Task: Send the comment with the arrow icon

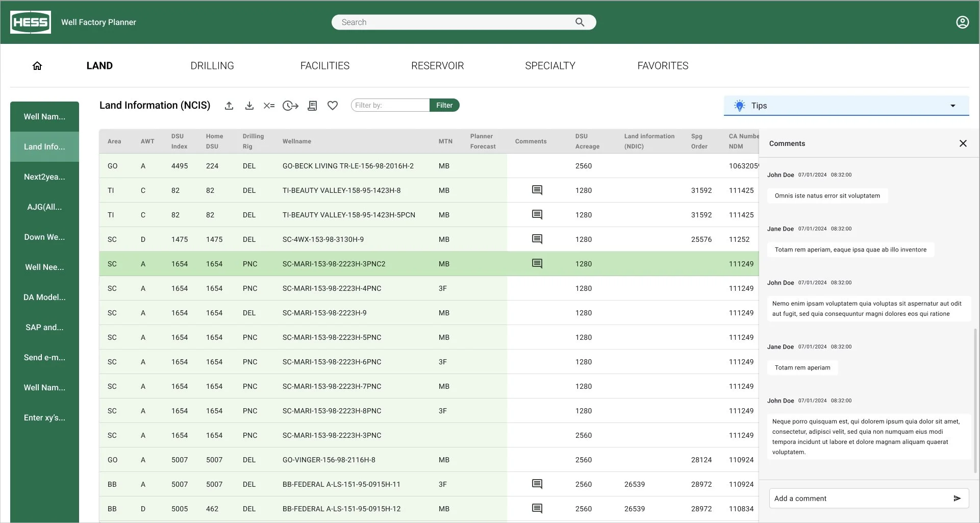Action: [957, 499]
